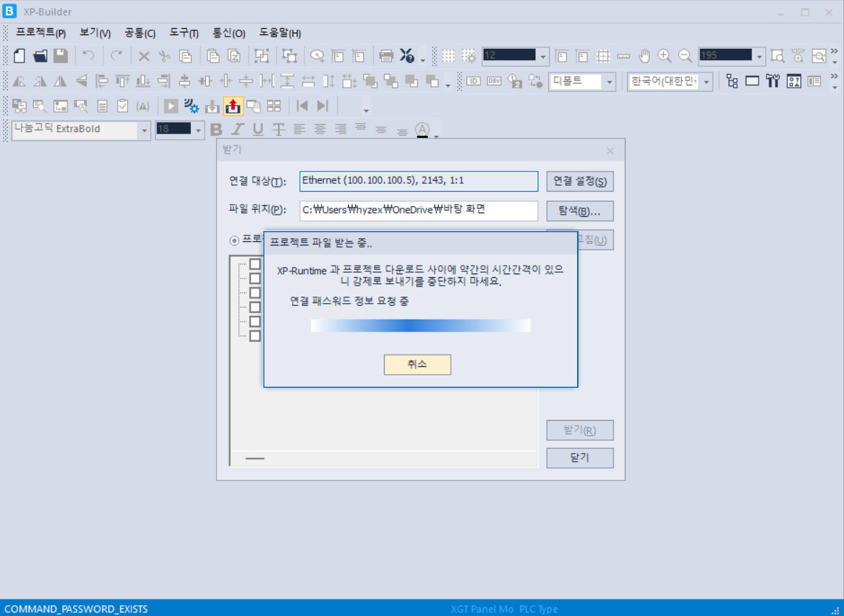Open the grid size dropdown showing 12
The image size is (844, 616).
[543, 57]
